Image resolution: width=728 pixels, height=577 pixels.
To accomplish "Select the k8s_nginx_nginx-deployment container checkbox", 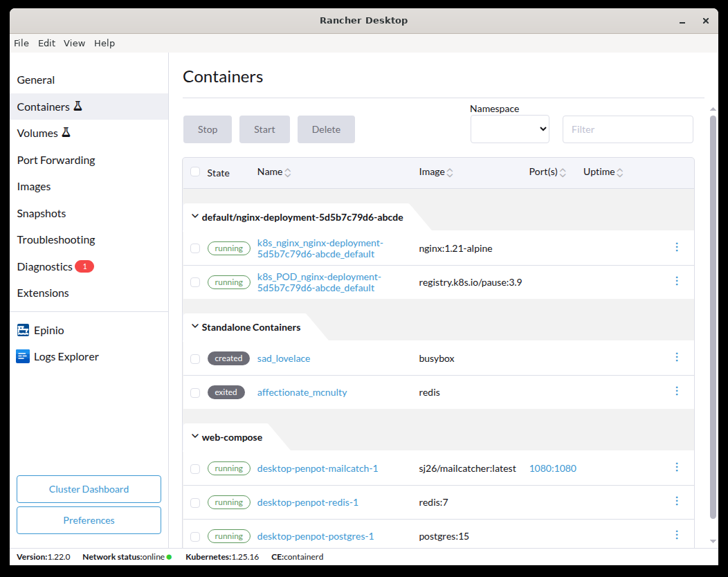I will [x=195, y=248].
